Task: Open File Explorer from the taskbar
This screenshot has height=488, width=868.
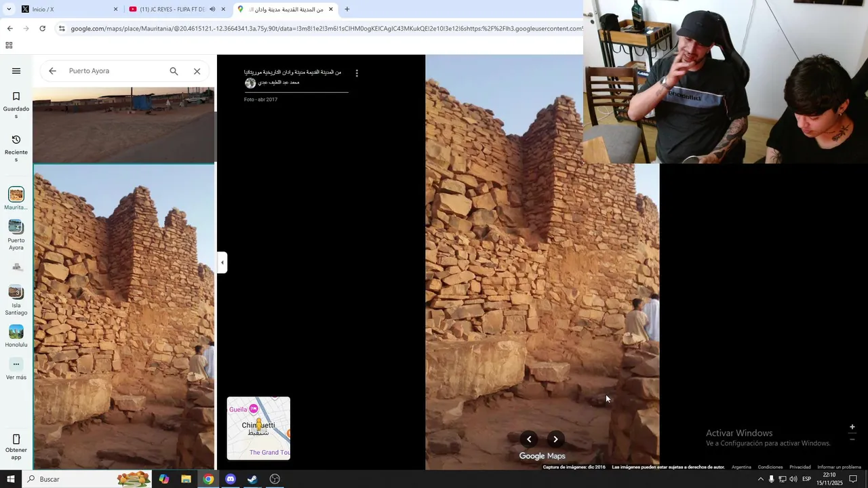Action: click(186, 479)
